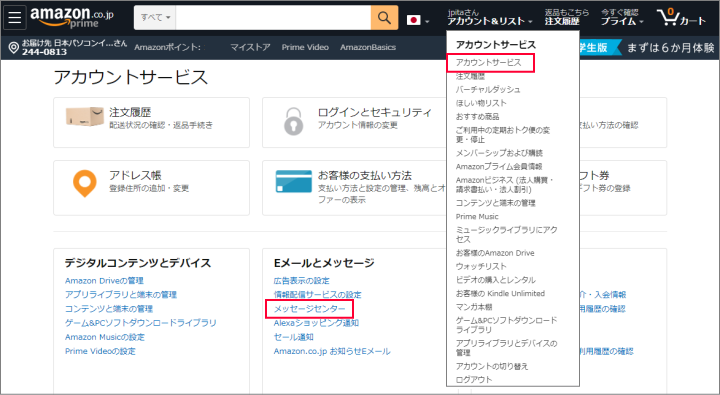Screen dimensions: 720x395
Task: Open ログインとセキュリティ card title
Action: pos(375,112)
